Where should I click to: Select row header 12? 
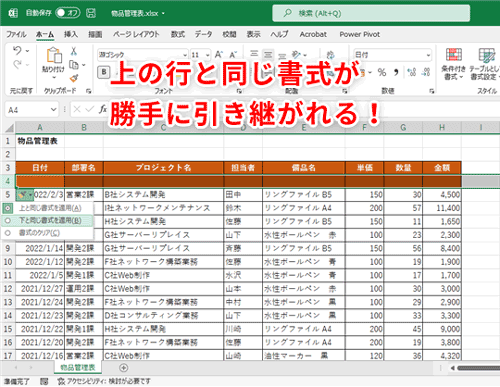tap(8, 289)
